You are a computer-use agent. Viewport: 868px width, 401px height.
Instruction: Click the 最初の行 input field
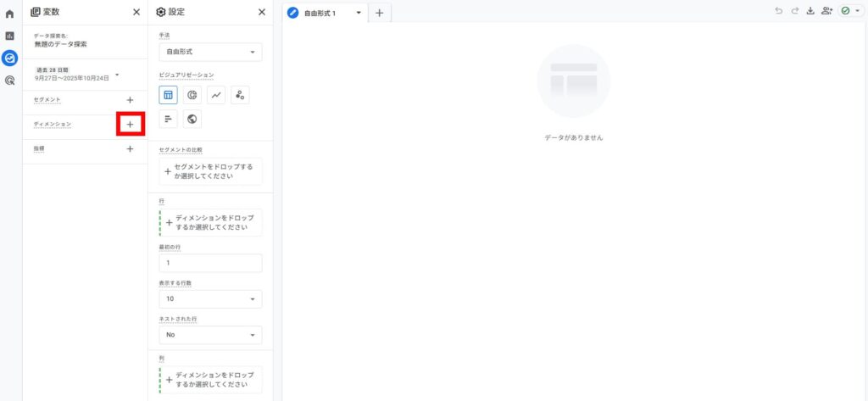pyautogui.click(x=210, y=263)
